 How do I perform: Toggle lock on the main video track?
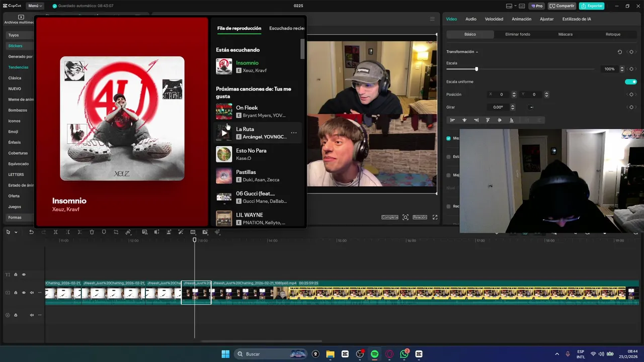[16, 293]
